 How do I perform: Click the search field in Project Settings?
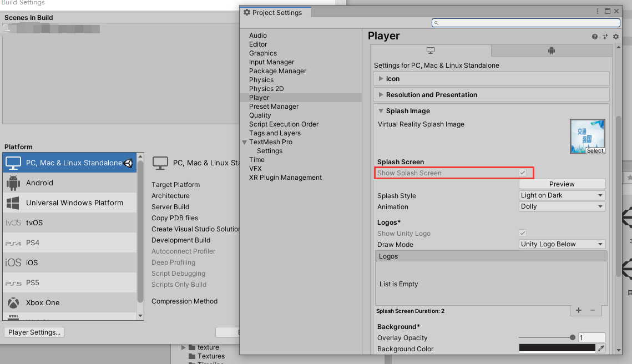(x=525, y=23)
